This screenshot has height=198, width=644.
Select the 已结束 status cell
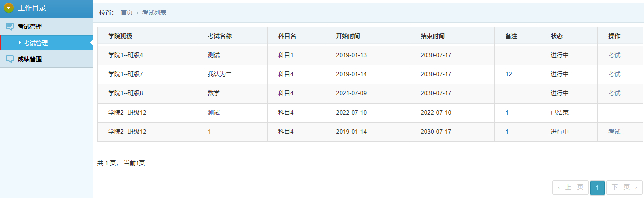point(560,113)
